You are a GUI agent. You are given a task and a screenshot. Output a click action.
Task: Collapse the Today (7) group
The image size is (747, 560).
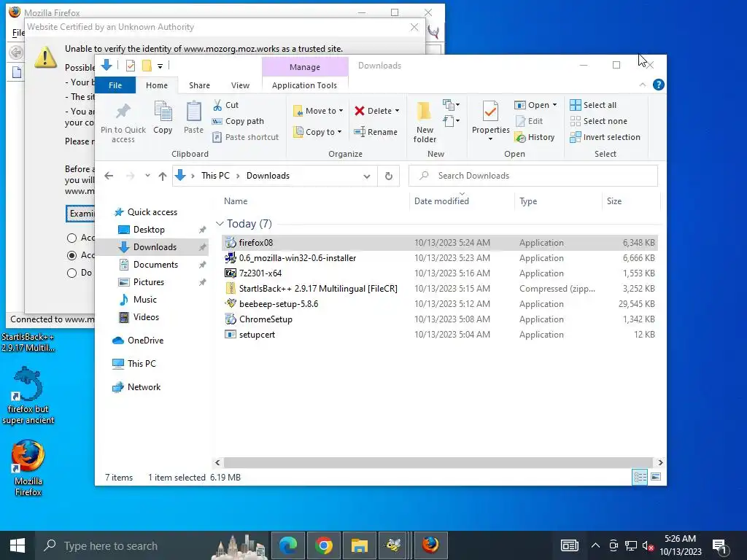point(220,223)
